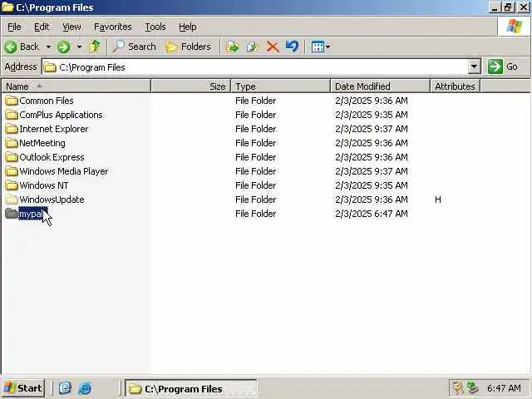Click the taskbar clock showing 6:47 AM

pos(504,388)
